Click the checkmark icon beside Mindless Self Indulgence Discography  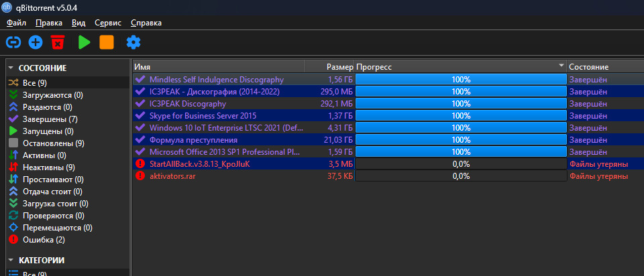pos(140,79)
